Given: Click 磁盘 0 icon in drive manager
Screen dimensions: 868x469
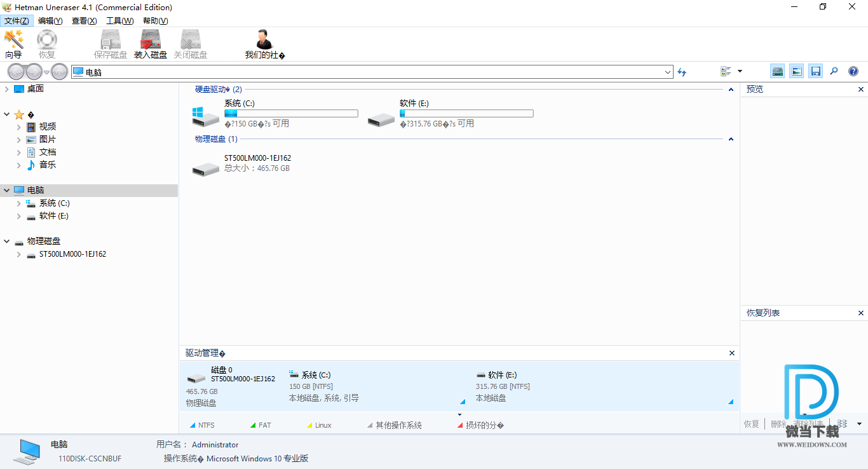Looking at the screenshot, I should (x=196, y=378).
